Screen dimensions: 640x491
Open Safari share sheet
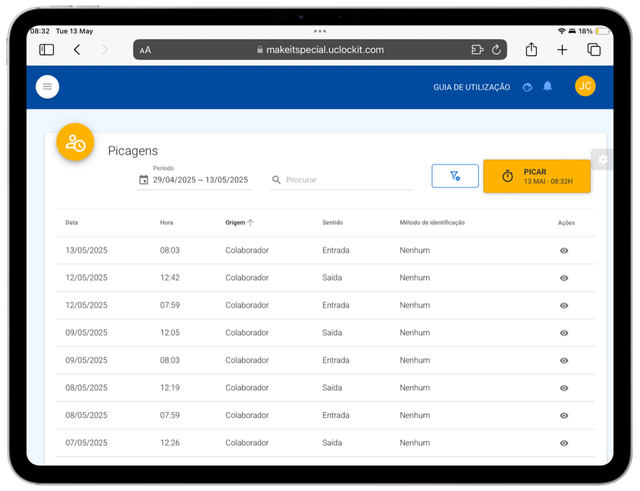point(531,49)
